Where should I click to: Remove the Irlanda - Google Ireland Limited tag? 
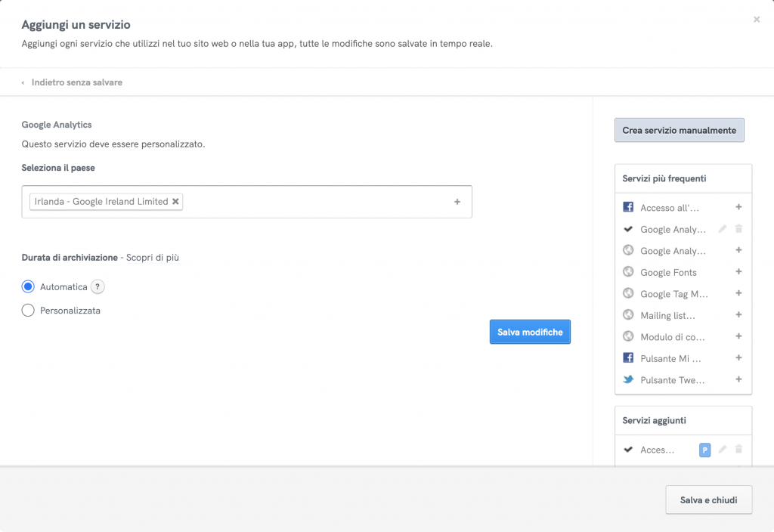click(x=175, y=202)
